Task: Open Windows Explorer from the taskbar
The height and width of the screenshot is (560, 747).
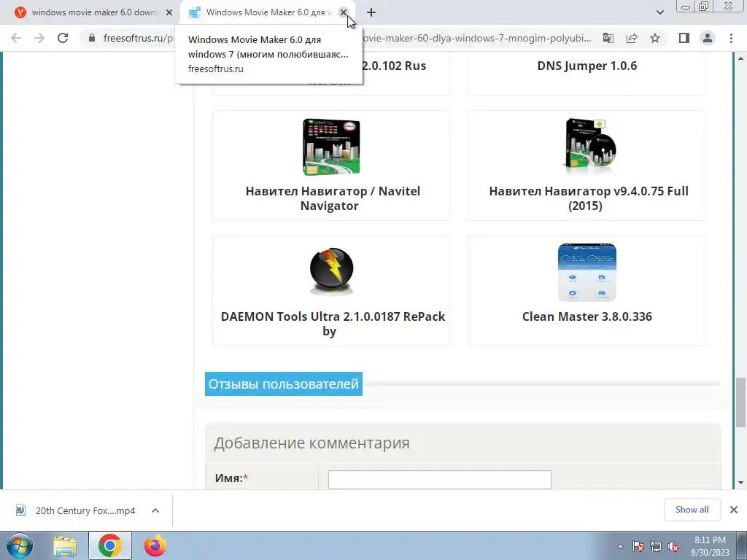Action: [65, 545]
